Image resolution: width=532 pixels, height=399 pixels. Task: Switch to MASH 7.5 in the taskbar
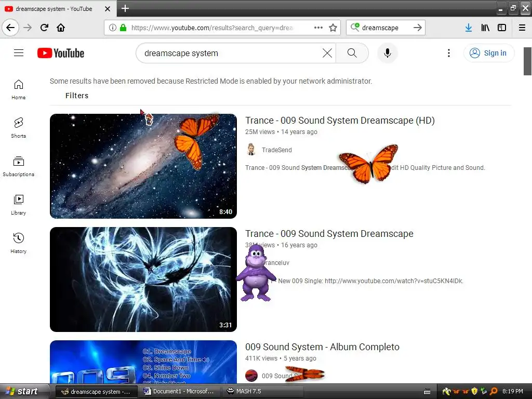tap(262, 391)
